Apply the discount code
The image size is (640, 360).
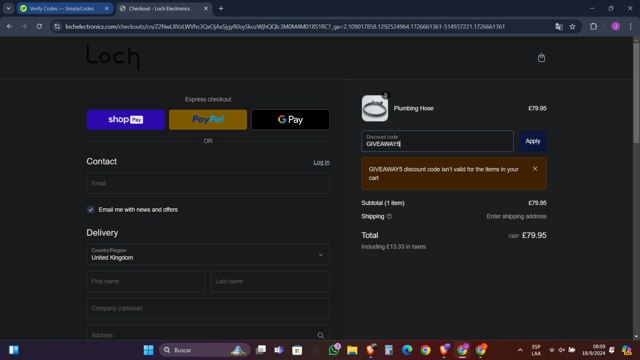coord(533,141)
